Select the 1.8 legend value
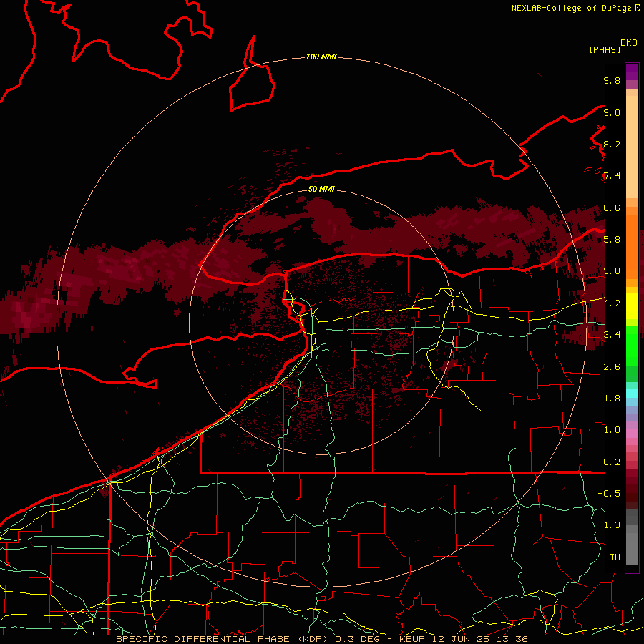 (x=612, y=399)
